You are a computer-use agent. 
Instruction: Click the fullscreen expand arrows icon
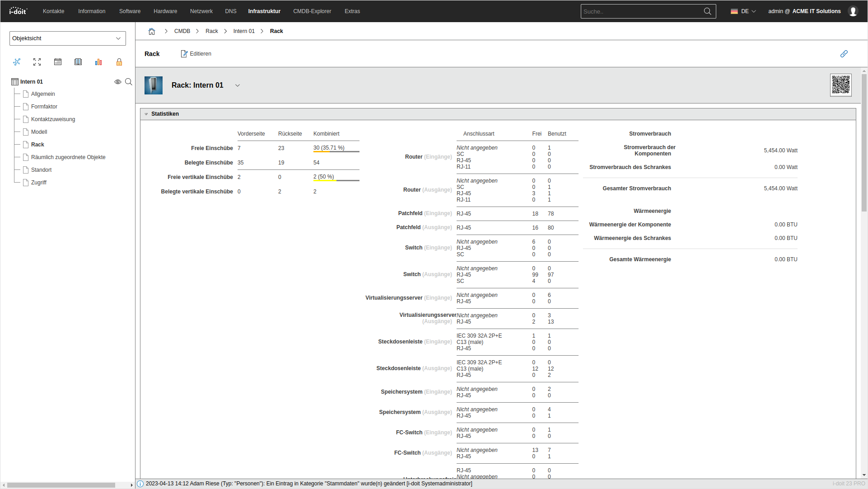point(37,62)
